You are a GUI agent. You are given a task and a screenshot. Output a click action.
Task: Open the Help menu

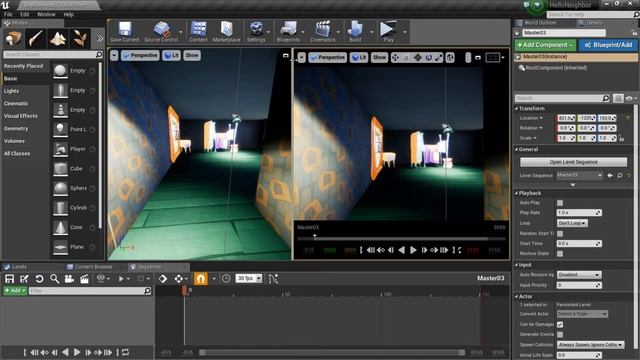tap(69, 14)
